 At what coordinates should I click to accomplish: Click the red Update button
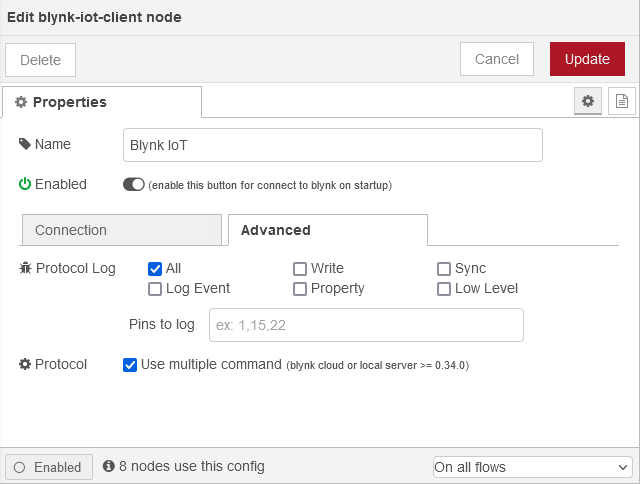click(587, 59)
